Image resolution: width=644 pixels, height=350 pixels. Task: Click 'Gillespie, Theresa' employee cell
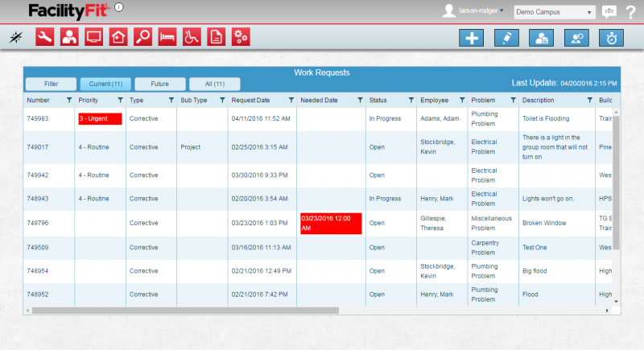(433, 223)
